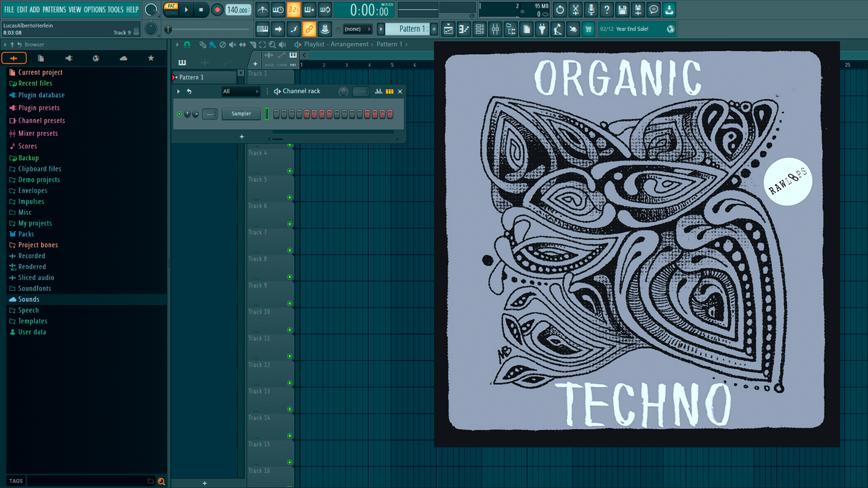Open the channel rack view icon

[x=480, y=29]
